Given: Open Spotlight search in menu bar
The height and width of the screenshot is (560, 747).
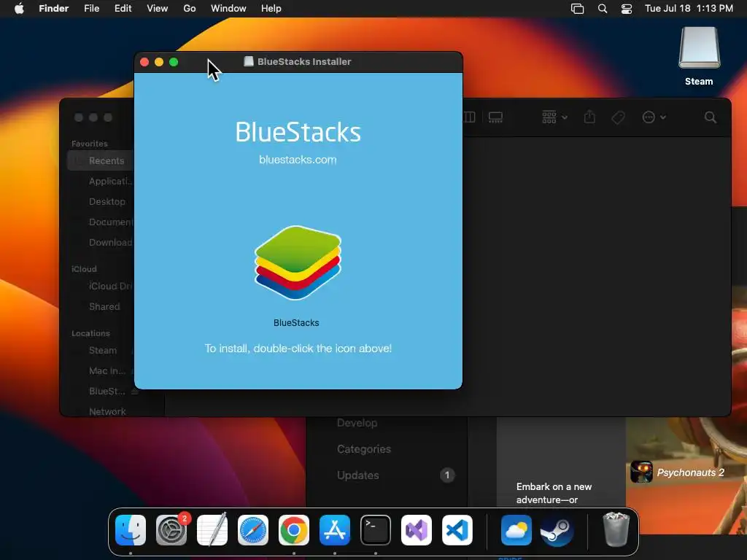Looking at the screenshot, I should tap(602, 9).
